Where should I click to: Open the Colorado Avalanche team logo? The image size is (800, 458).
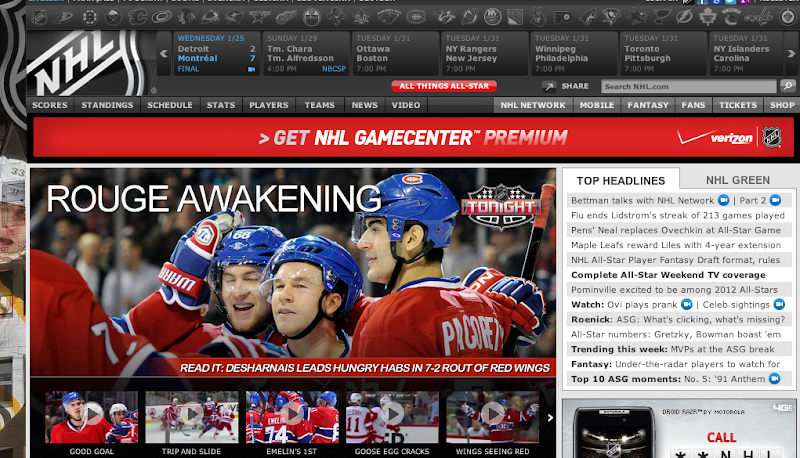[x=210, y=17]
